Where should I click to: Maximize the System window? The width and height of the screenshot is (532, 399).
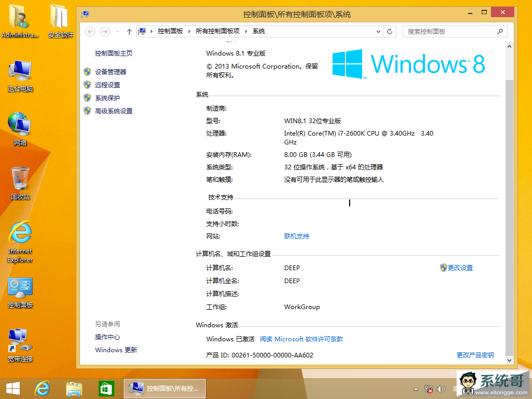[x=484, y=12]
